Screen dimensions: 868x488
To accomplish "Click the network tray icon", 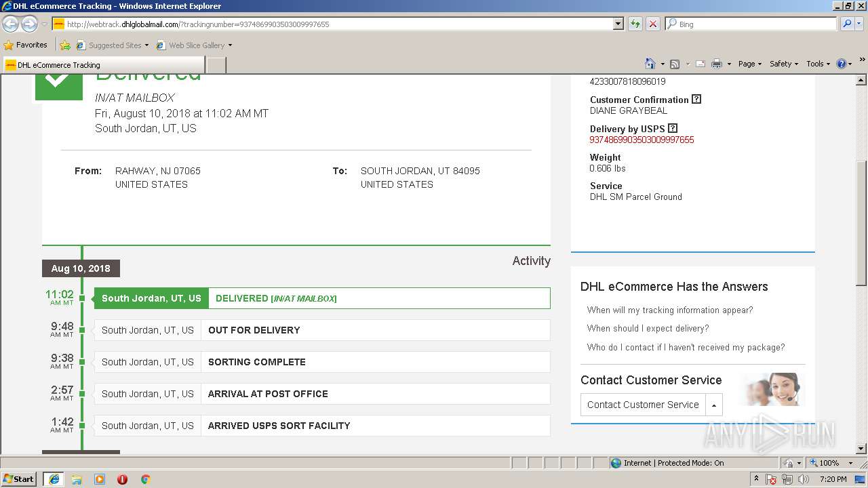I will click(788, 479).
